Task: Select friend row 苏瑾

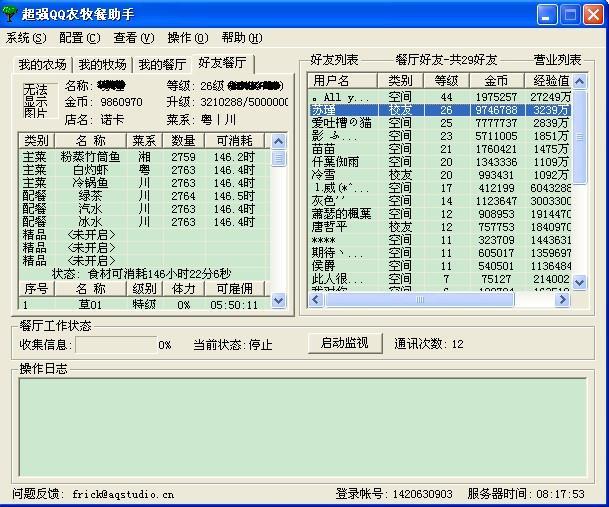Action: 440,110
